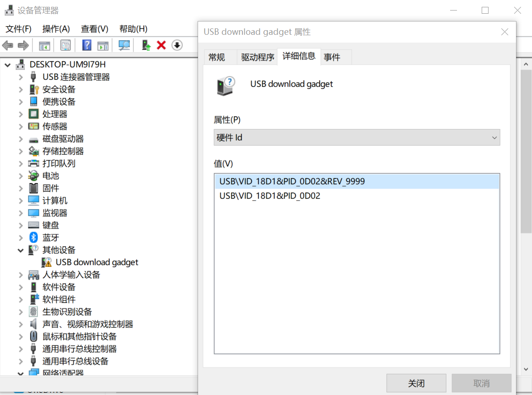Click Update driver green arrow icon
The height and width of the screenshot is (395, 532).
pos(146,45)
